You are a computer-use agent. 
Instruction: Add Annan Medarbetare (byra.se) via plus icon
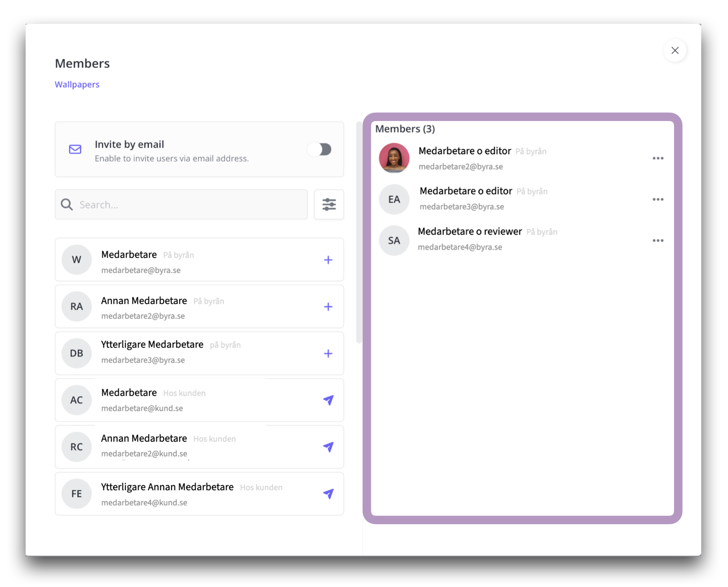pos(328,307)
